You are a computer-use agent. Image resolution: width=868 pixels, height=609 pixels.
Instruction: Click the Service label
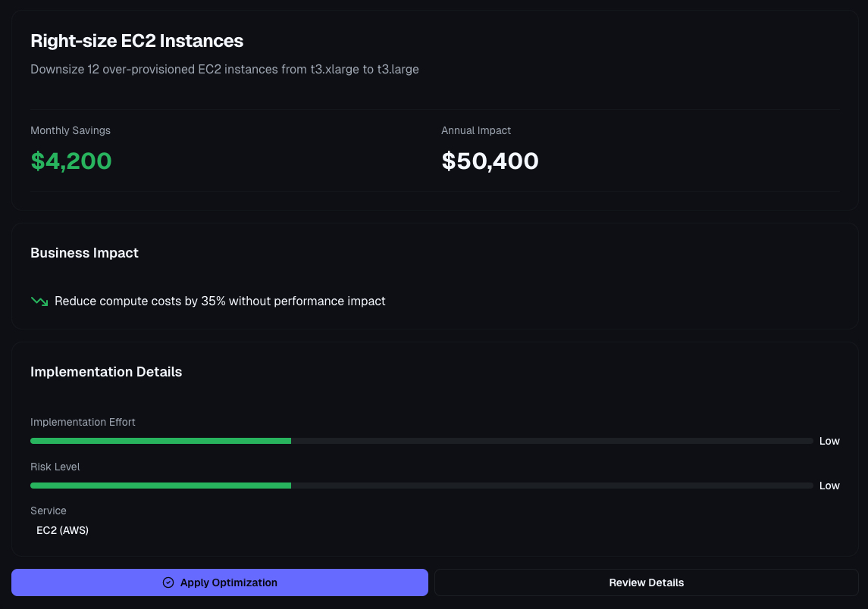(x=49, y=511)
